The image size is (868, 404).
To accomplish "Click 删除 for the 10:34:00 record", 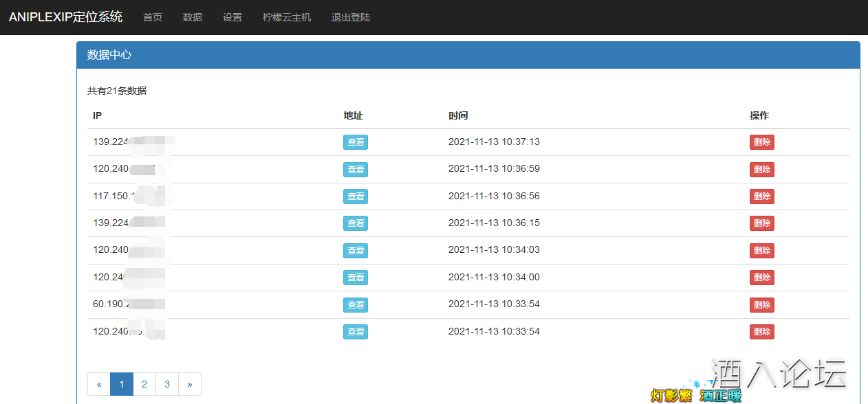I will pyautogui.click(x=761, y=278).
